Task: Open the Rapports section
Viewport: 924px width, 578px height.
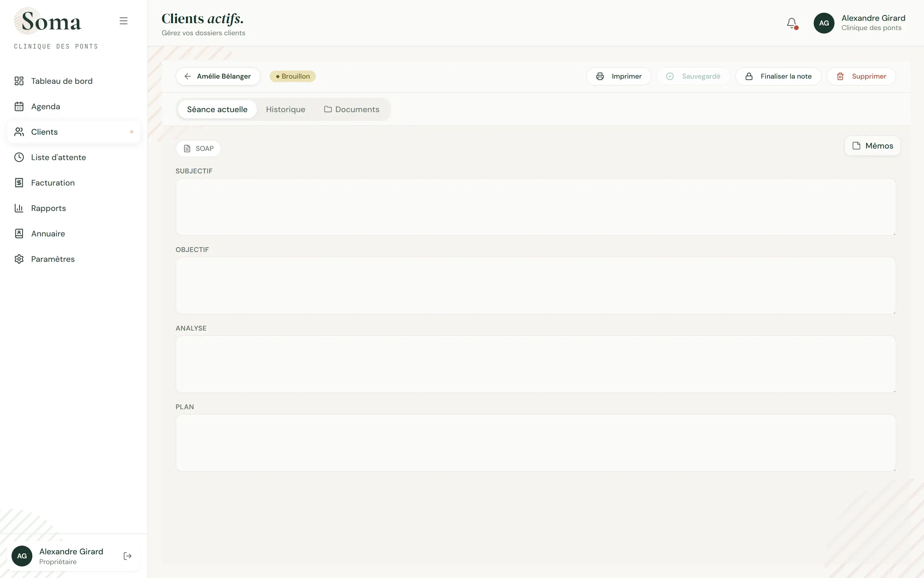Action: pos(73,208)
